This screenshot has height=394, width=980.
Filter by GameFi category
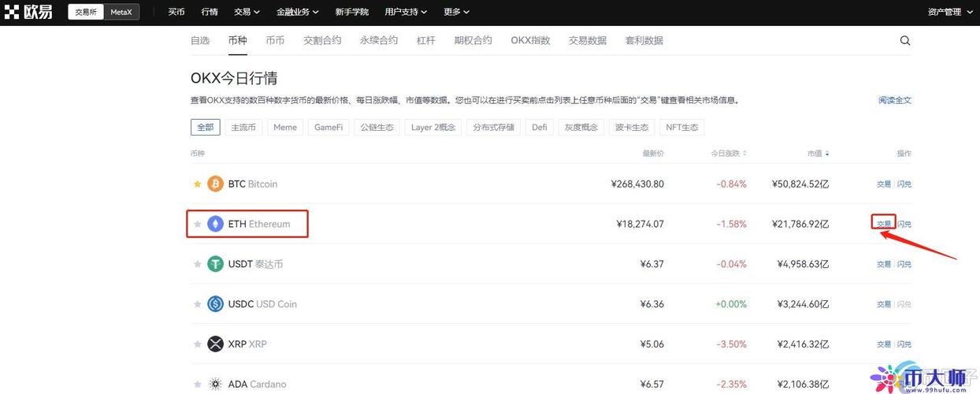point(329,127)
